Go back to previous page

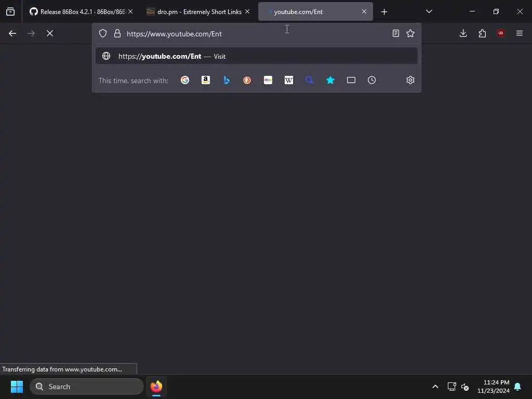point(12,33)
